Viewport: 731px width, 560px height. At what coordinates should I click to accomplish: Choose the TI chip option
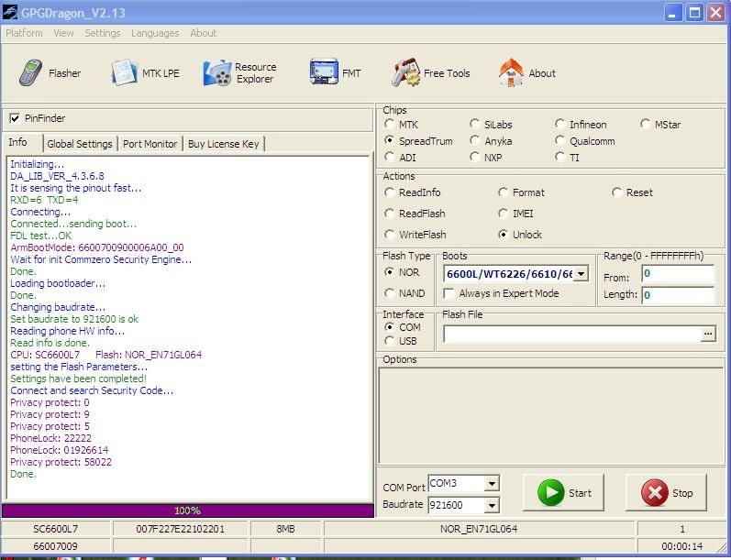point(559,157)
